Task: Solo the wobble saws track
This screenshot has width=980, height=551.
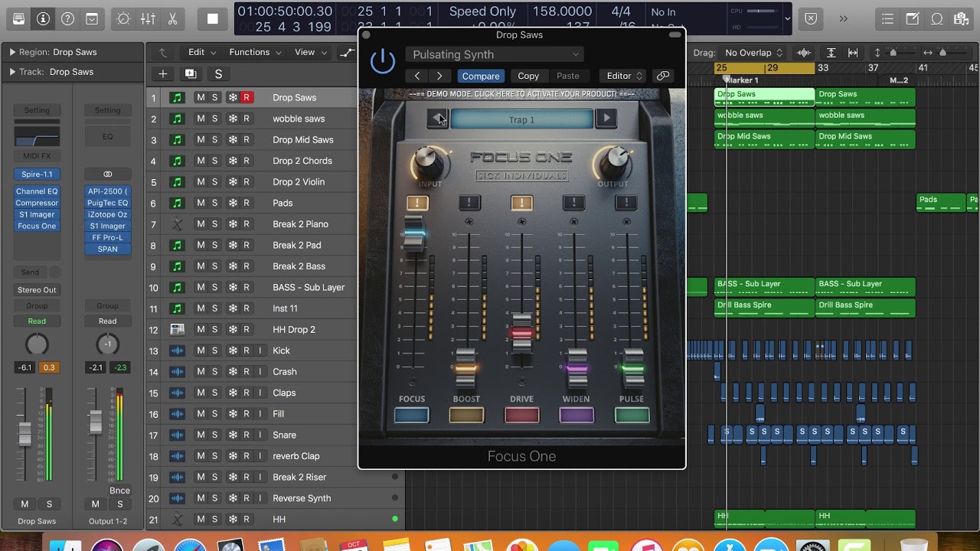Action: pos(215,119)
